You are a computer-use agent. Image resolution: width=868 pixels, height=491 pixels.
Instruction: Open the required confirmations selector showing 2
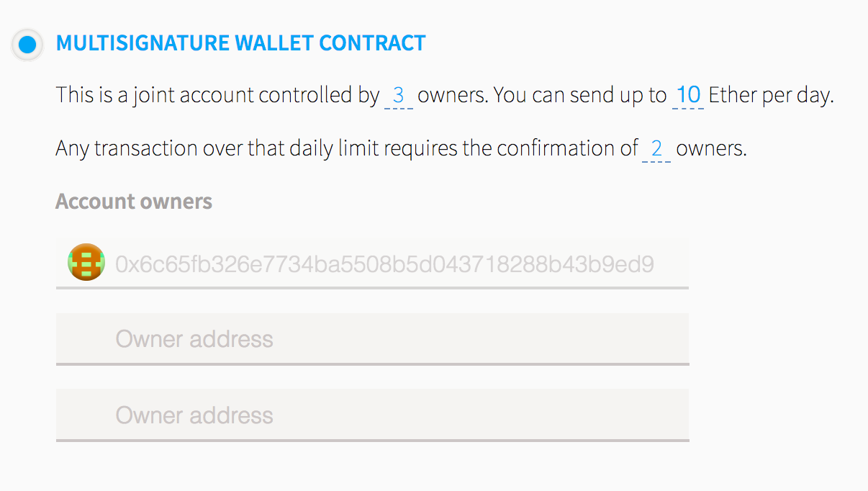pos(656,149)
